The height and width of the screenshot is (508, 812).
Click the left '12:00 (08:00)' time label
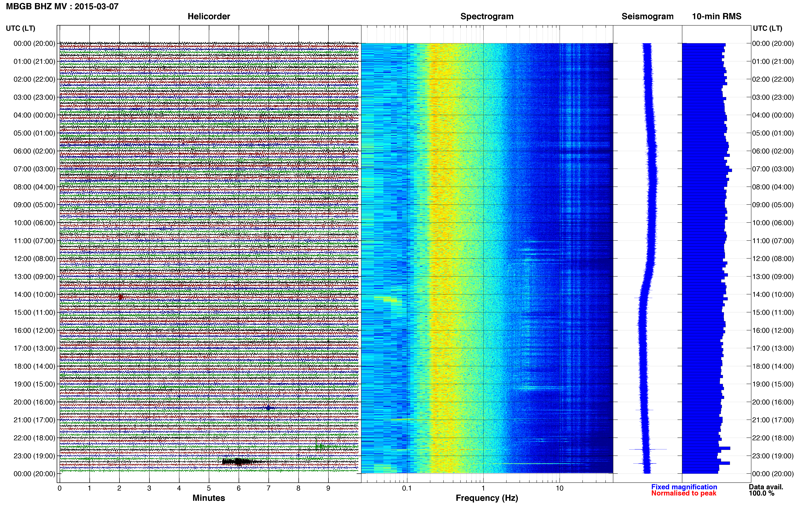34,258
